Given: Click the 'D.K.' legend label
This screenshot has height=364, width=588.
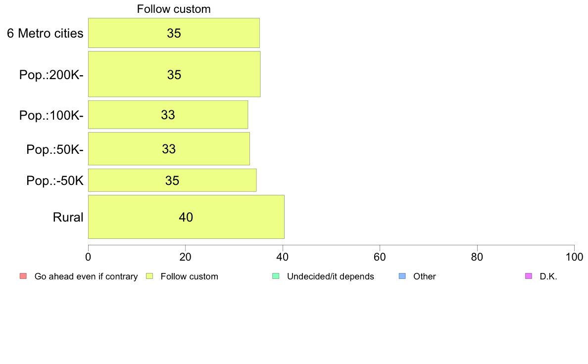Looking at the screenshot, I should coord(548,276).
